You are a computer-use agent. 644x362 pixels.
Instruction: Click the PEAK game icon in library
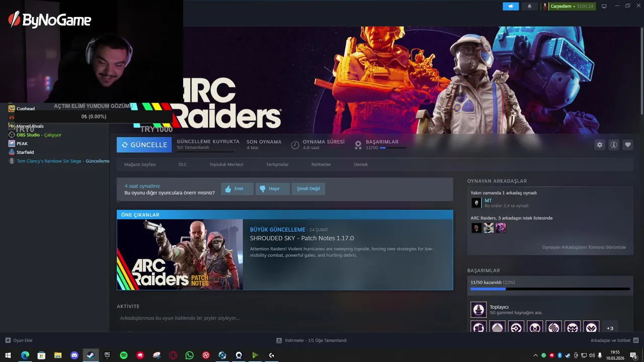(12, 143)
